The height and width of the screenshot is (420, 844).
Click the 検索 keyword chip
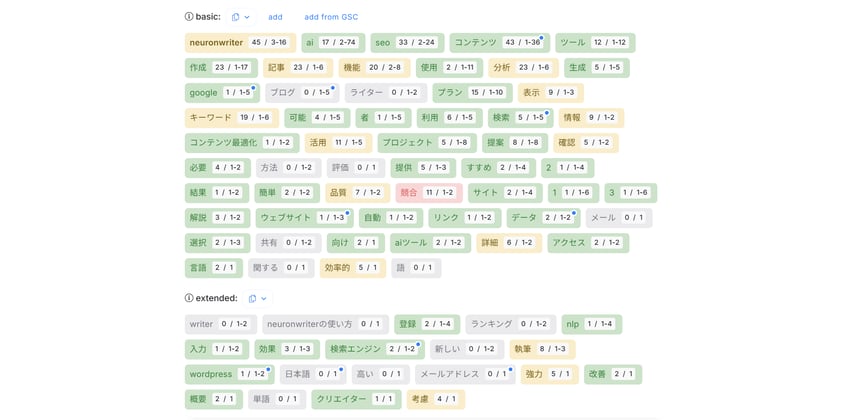[x=521, y=118]
